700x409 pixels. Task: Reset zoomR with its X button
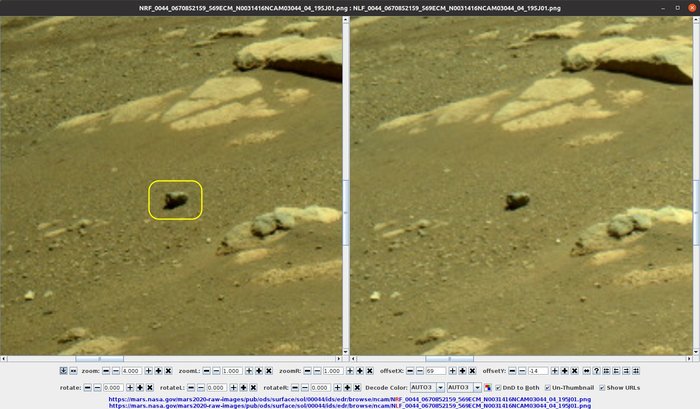pos(370,371)
